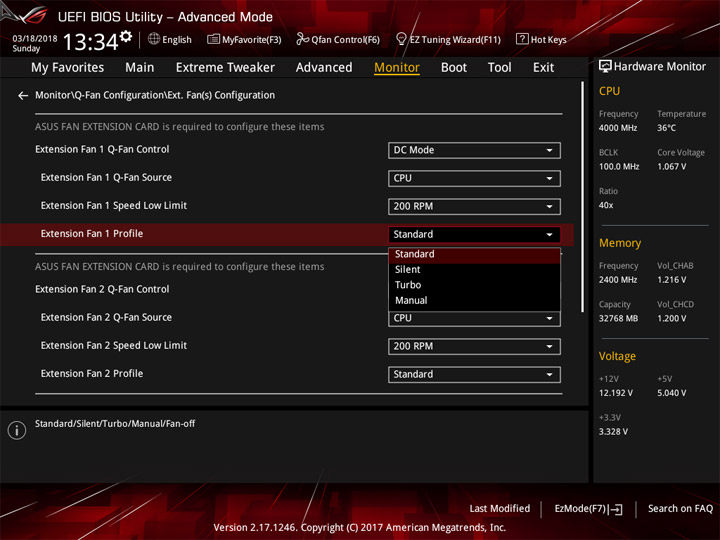Click the 13:34 clock time
720x540 pixels.
[x=90, y=42]
